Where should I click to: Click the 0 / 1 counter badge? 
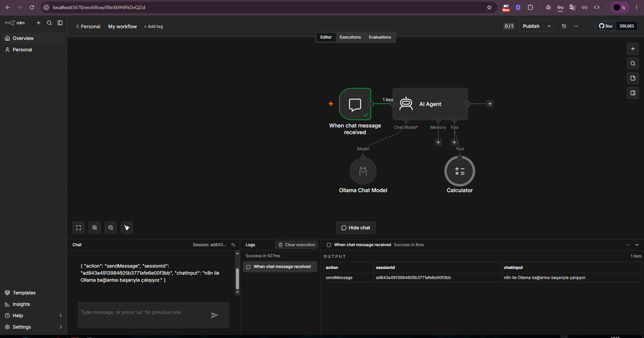pos(509,26)
